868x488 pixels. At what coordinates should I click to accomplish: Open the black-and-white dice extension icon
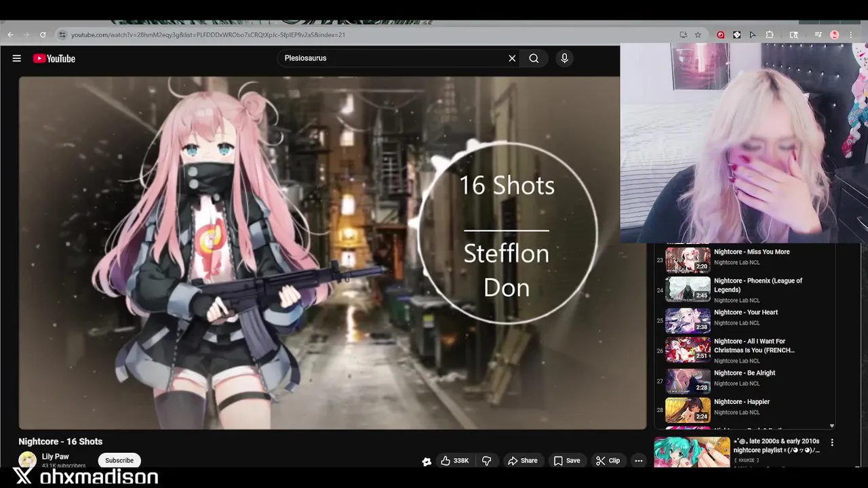(736, 35)
